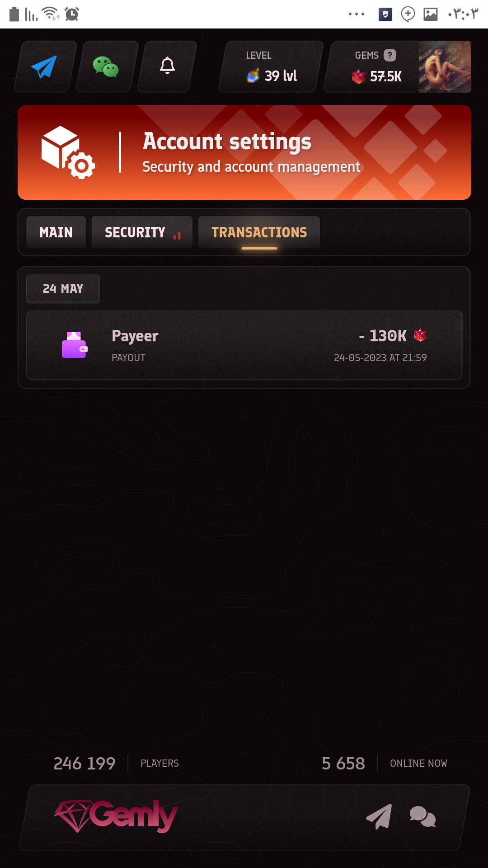
Task: Open the profile avatar thumbnail
Action: pos(445,67)
